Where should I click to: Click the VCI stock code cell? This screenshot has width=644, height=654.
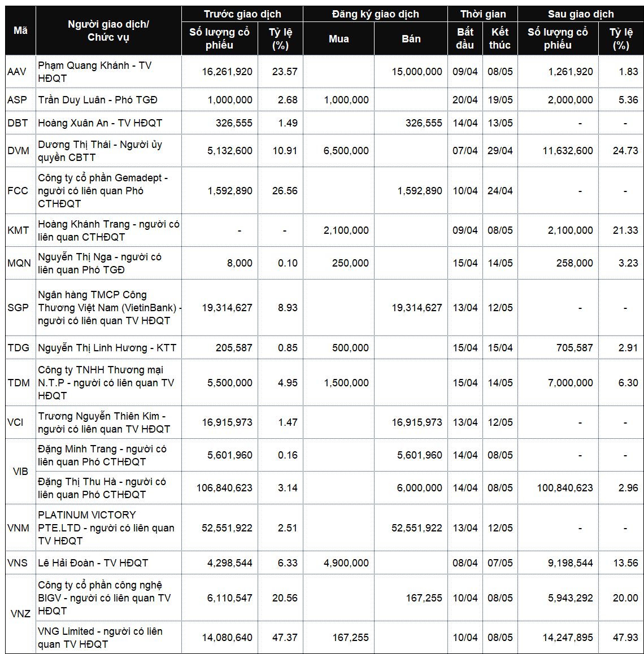point(16,422)
